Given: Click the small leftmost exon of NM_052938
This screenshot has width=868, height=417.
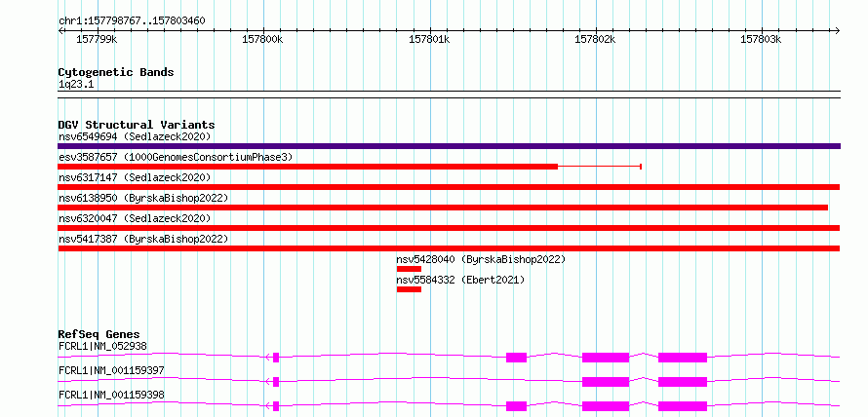Looking at the screenshot, I should pyautogui.click(x=276, y=358).
